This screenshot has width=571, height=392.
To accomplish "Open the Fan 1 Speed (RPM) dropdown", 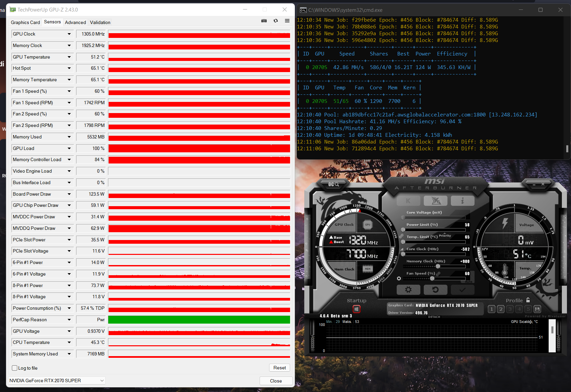I will (69, 103).
